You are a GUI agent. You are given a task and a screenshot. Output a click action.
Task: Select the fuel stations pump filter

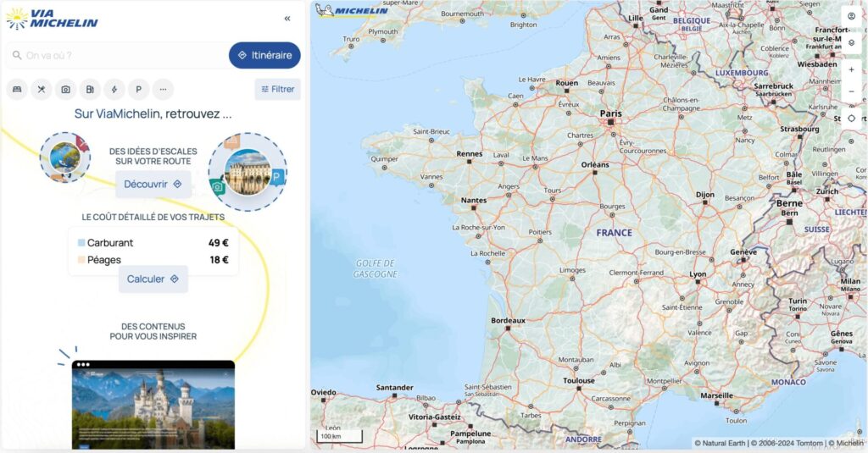point(90,89)
